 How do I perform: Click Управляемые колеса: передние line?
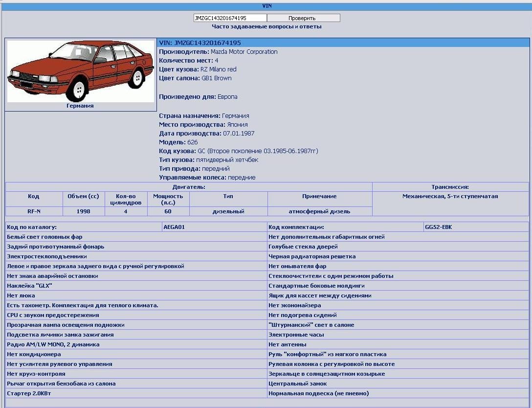pyautogui.click(x=207, y=178)
